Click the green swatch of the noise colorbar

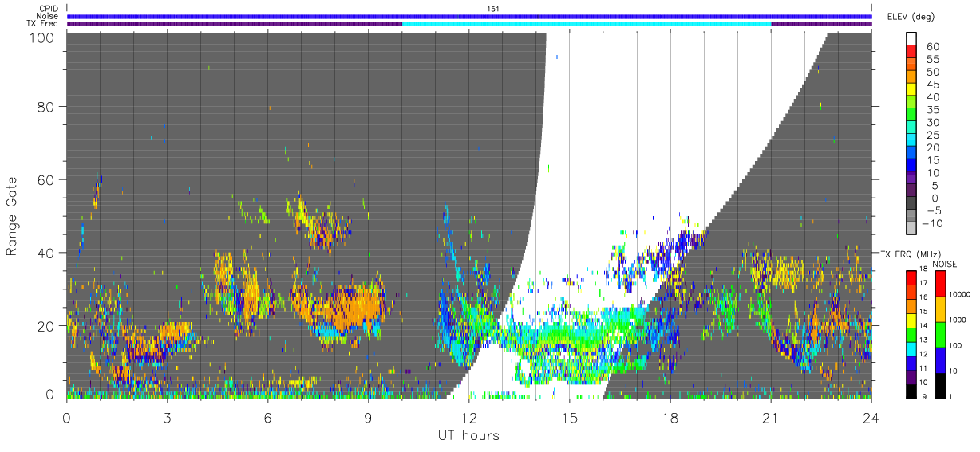(940, 335)
